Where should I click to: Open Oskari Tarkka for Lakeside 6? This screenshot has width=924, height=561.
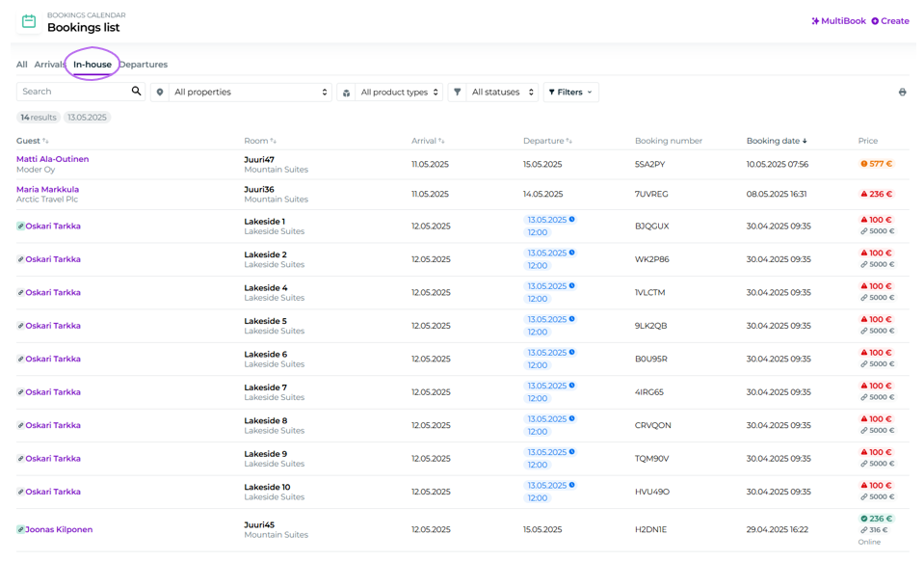53,359
